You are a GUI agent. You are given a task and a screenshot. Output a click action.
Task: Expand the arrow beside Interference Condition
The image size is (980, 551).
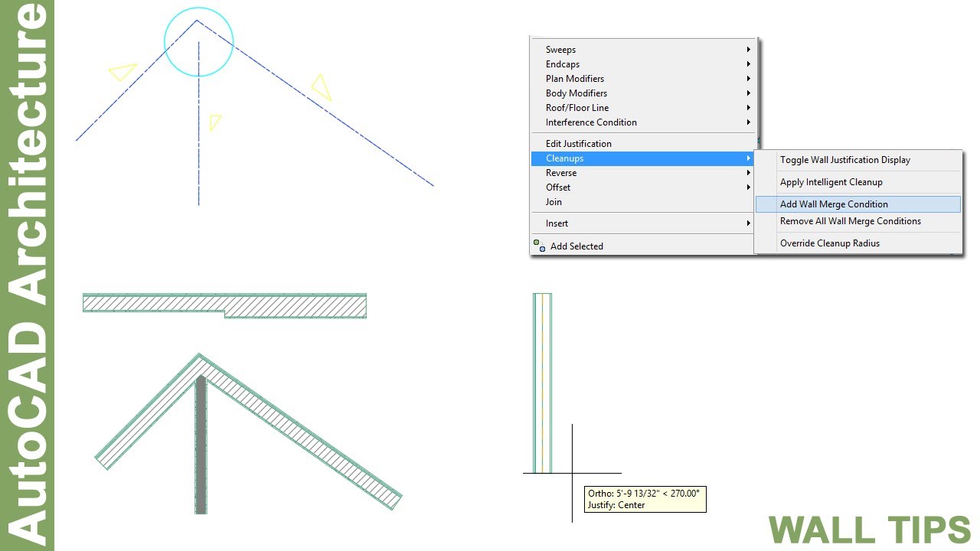coord(749,122)
